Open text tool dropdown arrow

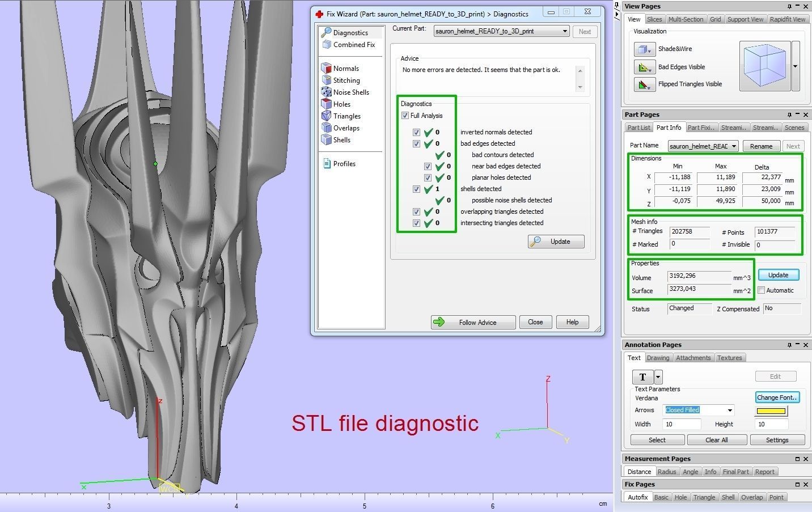click(x=658, y=377)
